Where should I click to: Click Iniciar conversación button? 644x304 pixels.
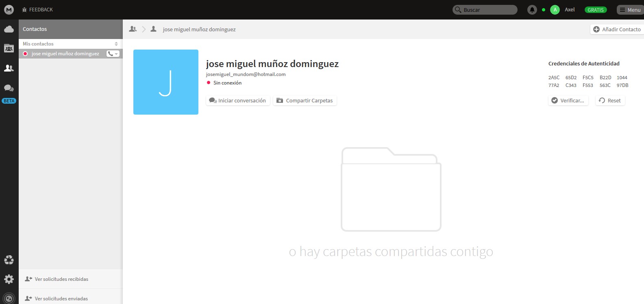238,101
